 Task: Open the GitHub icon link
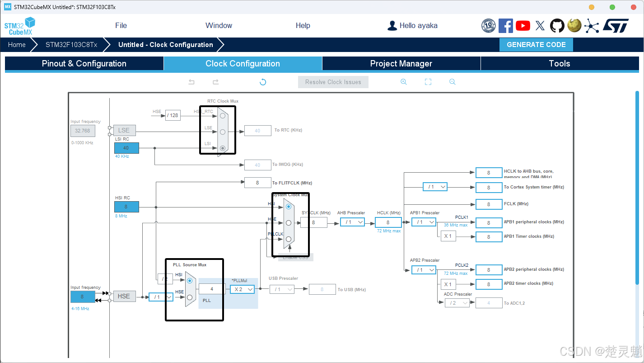(557, 26)
